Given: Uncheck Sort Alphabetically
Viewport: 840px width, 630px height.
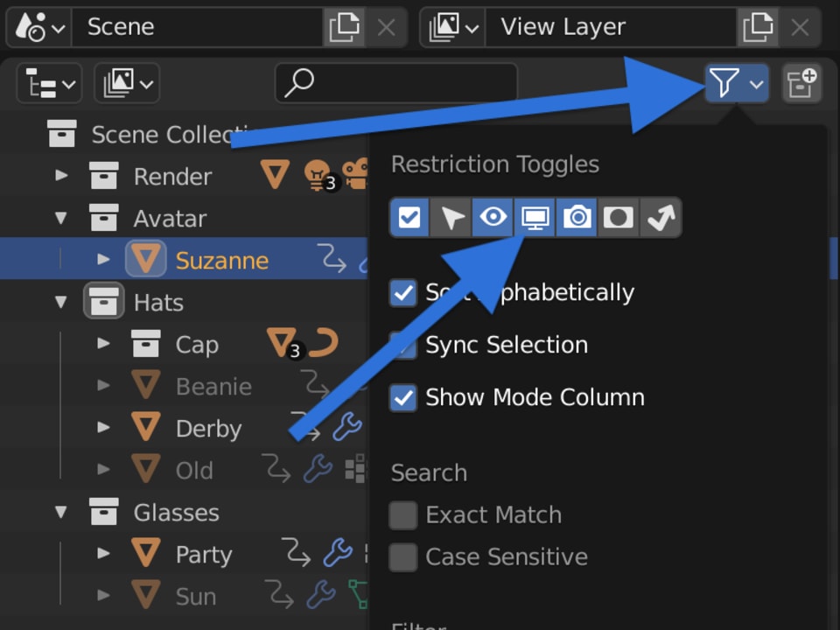Looking at the screenshot, I should click(403, 293).
